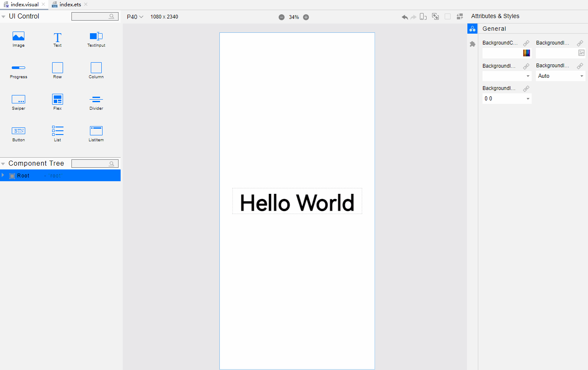Click the image picker icon in background image field
Viewport: 588px width, 370px height.
pyautogui.click(x=581, y=53)
